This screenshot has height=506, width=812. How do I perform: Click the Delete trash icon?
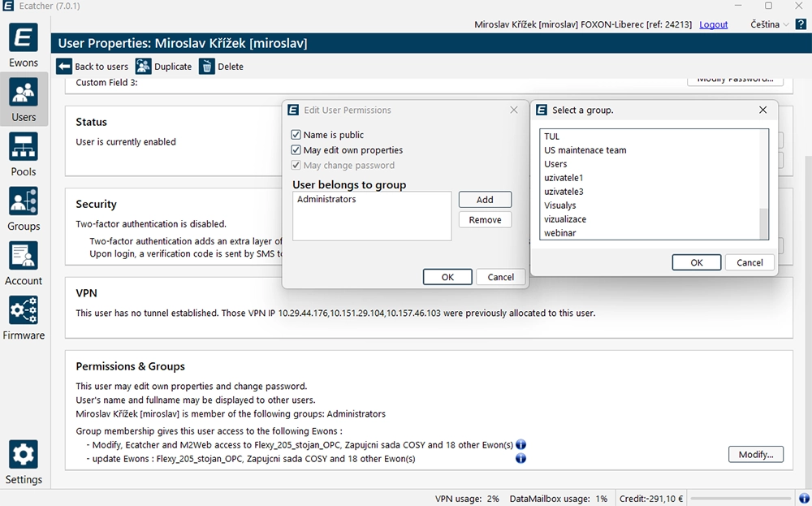click(208, 67)
